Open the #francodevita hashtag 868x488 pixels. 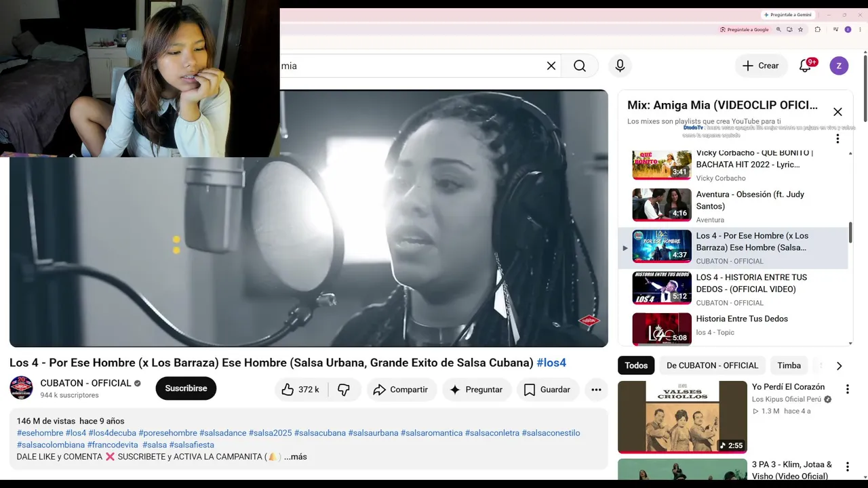[113, 445]
